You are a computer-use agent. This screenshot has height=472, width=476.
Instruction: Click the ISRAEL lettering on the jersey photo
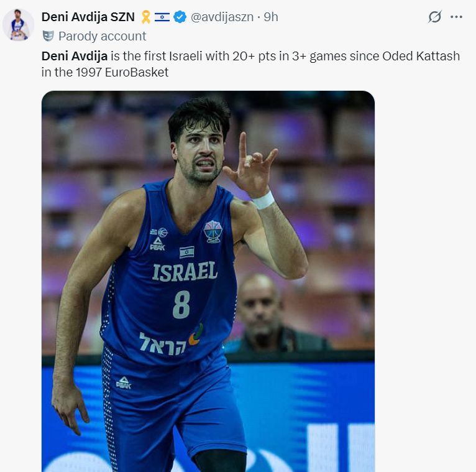[185, 272]
